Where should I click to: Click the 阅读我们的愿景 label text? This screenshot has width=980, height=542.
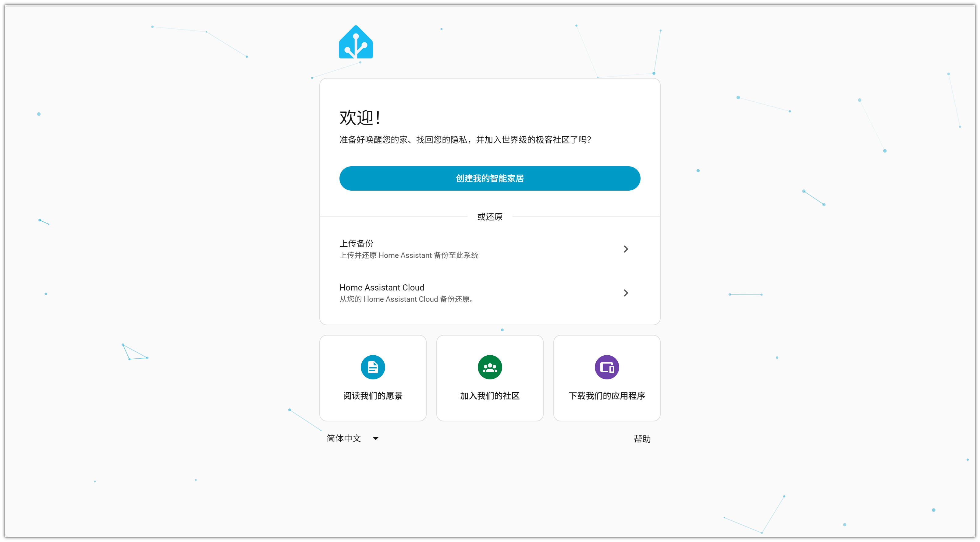[373, 396]
